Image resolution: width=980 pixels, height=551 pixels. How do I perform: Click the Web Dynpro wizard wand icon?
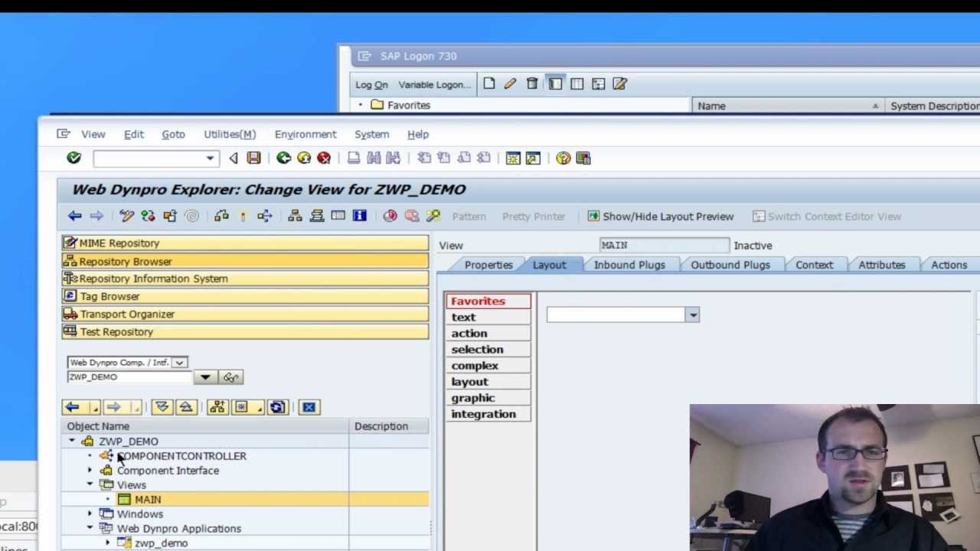[x=433, y=216]
